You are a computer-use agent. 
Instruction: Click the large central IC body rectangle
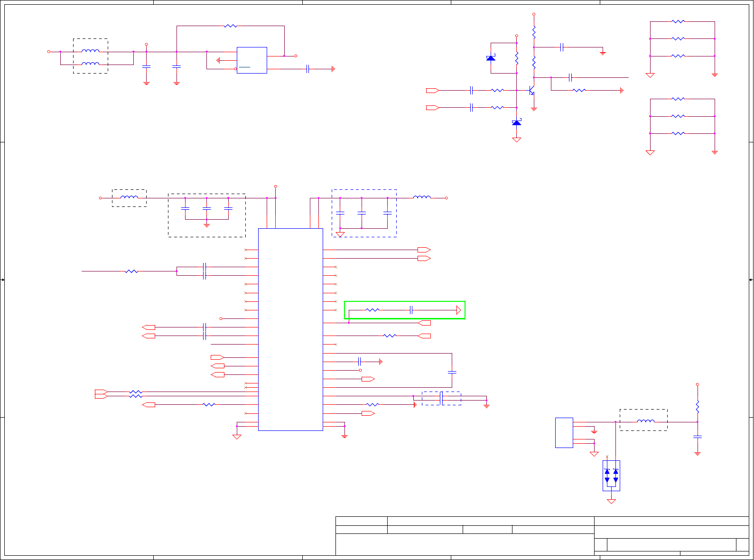coord(290,329)
